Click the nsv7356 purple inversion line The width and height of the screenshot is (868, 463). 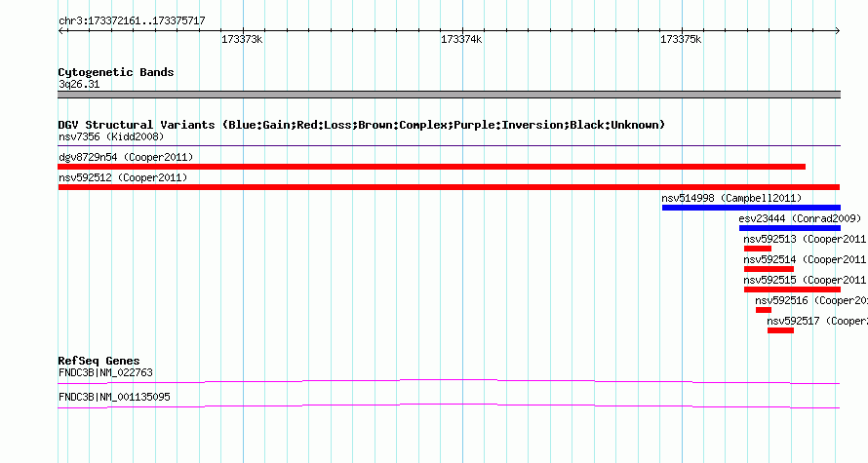[x=449, y=146]
